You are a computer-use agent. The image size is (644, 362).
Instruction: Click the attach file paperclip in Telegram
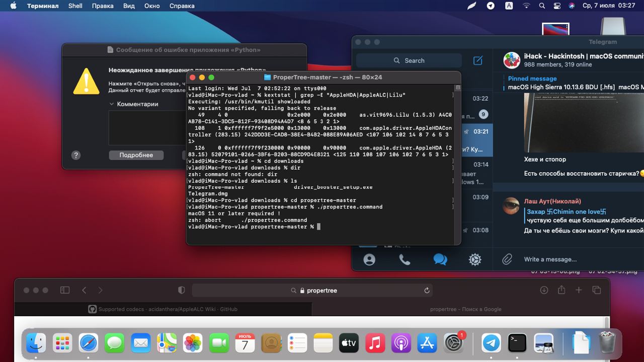pos(507,259)
